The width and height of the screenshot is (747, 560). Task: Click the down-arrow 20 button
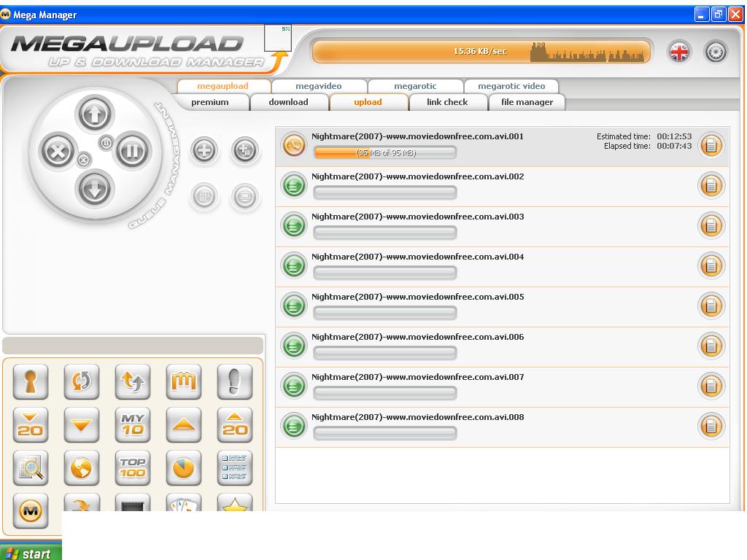(x=31, y=425)
